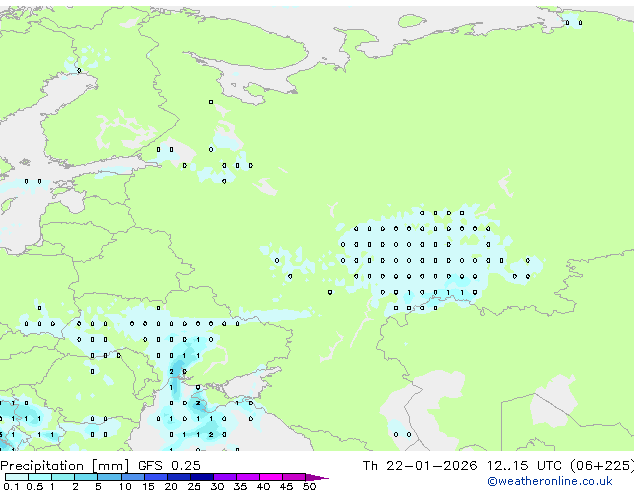Pick the dark blue swatch between 25 and 30
Viewport: 634px width, 490px height.
pyautogui.click(x=202, y=477)
